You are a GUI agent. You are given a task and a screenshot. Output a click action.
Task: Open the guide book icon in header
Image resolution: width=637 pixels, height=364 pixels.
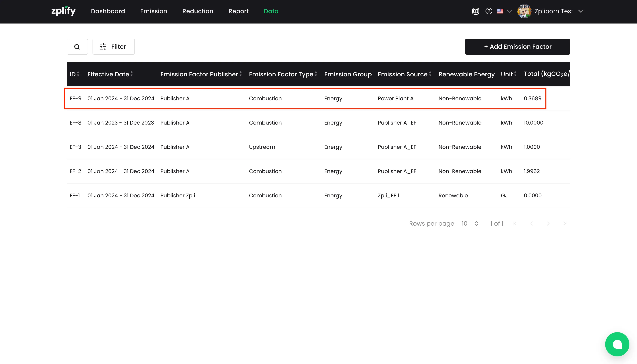pos(475,11)
